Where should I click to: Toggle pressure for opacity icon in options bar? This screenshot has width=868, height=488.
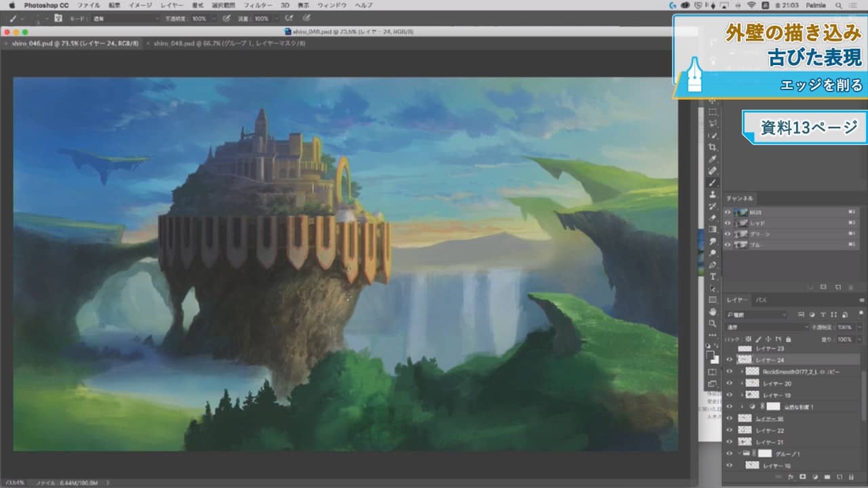(x=226, y=18)
